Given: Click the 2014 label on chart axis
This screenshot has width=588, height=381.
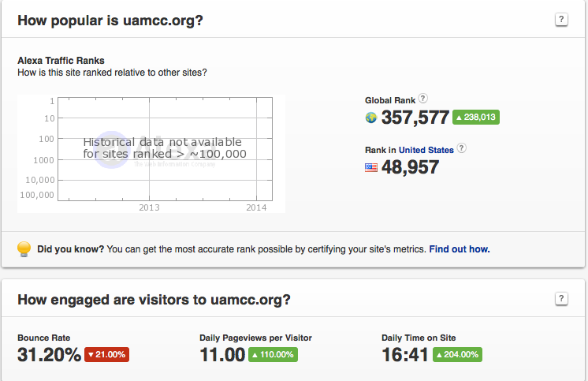Looking at the screenshot, I should tap(256, 207).
